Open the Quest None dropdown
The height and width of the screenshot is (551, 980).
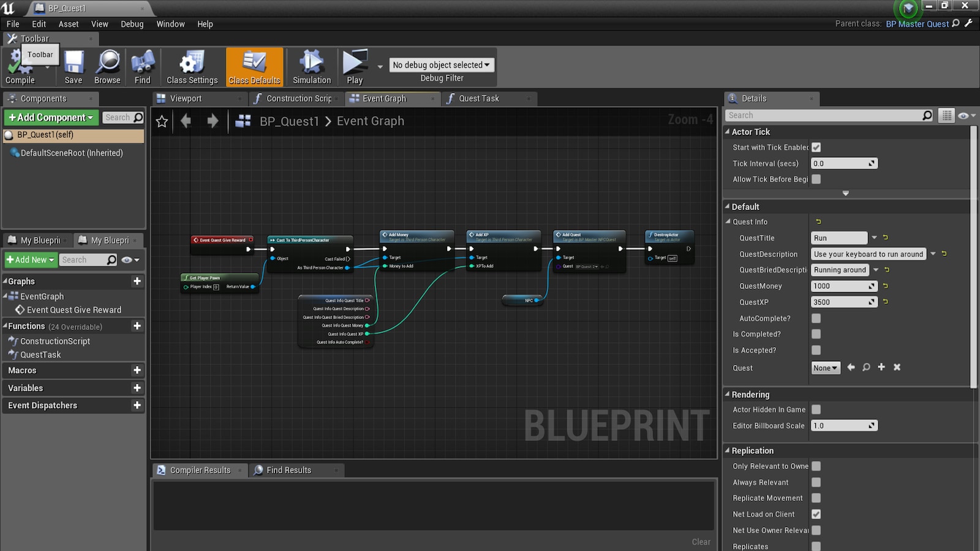[825, 367]
